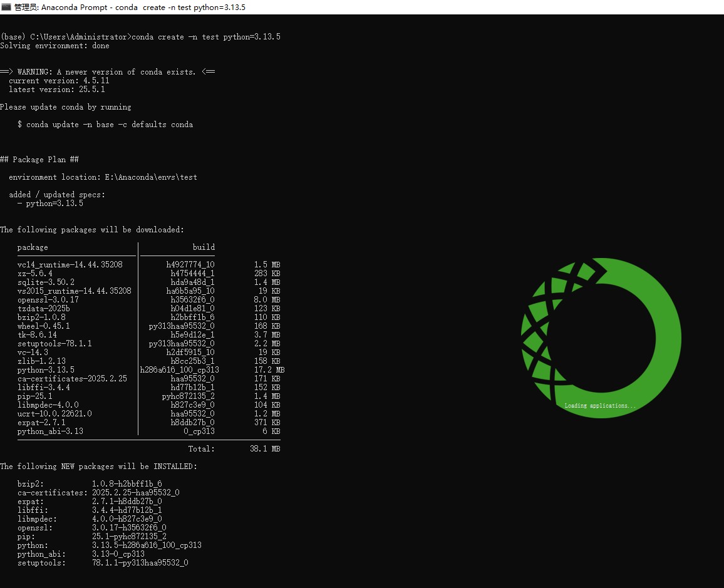Click the 'pip:' entry in NEW packages list
724x588 pixels.
click(26, 537)
